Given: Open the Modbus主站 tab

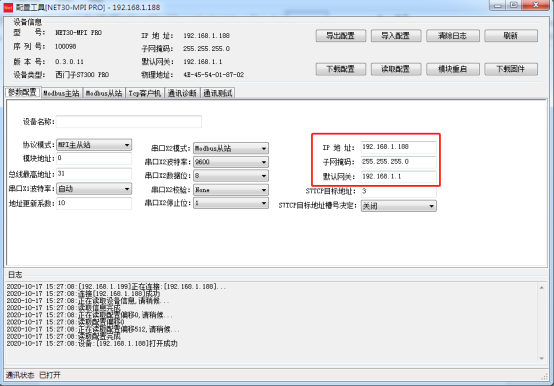Looking at the screenshot, I should pyautogui.click(x=61, y=93).
